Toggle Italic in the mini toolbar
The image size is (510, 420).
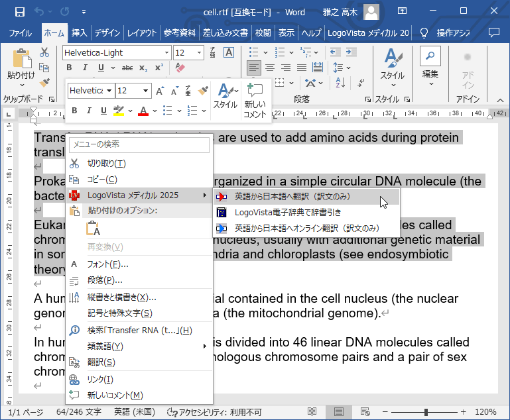pos(89,111)
